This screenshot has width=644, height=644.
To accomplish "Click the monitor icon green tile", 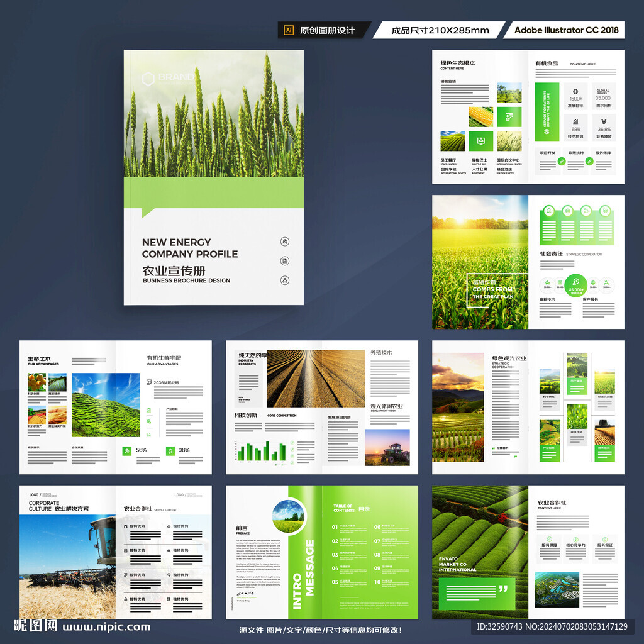I will point(481,141).
